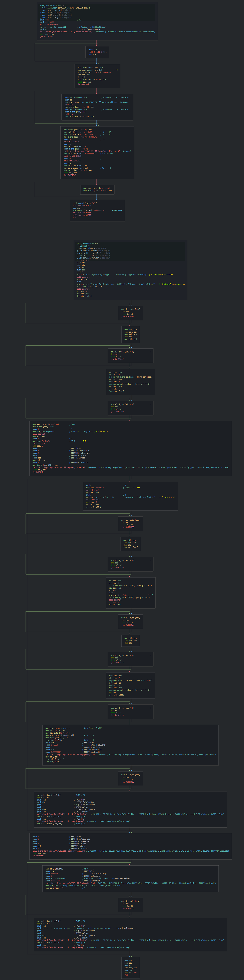Click the GetModuleHandleW import call line

[x=98, y=32]
